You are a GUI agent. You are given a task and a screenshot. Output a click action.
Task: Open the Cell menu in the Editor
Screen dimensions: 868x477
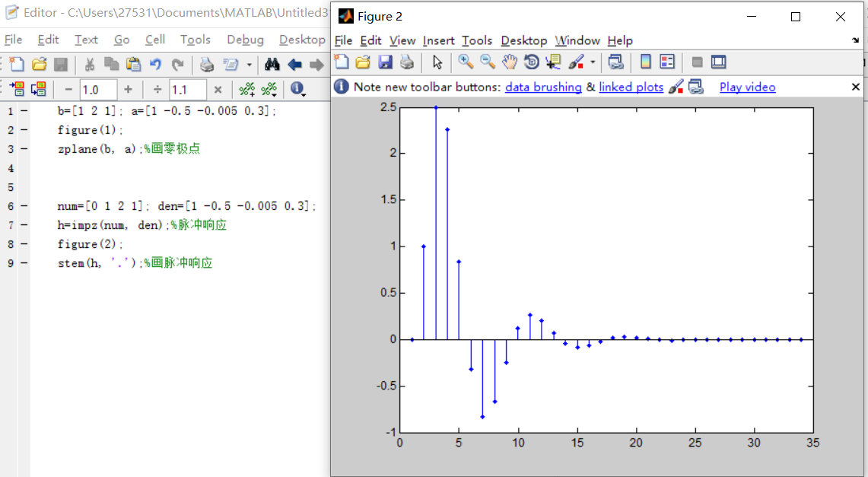click(155, 40)
